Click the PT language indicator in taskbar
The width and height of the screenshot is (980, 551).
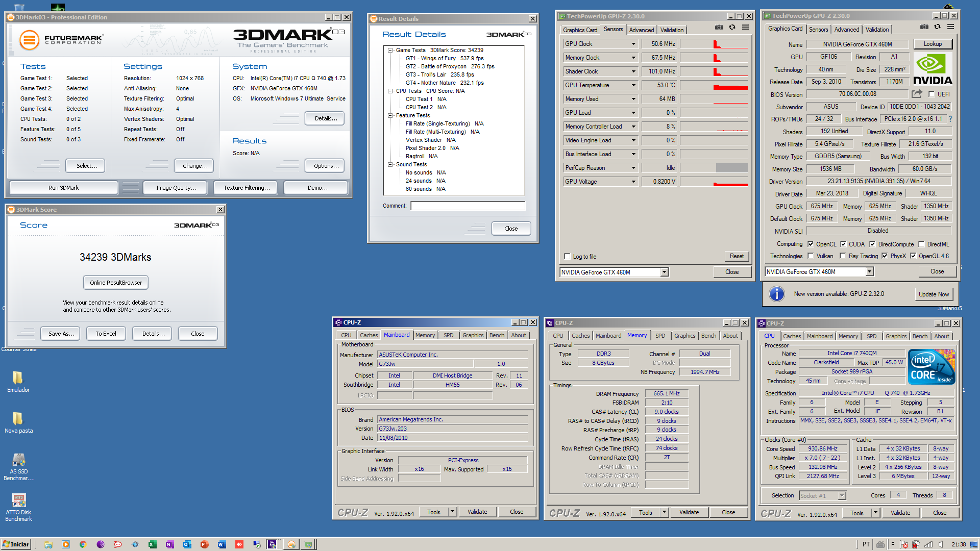coord(866,544)
